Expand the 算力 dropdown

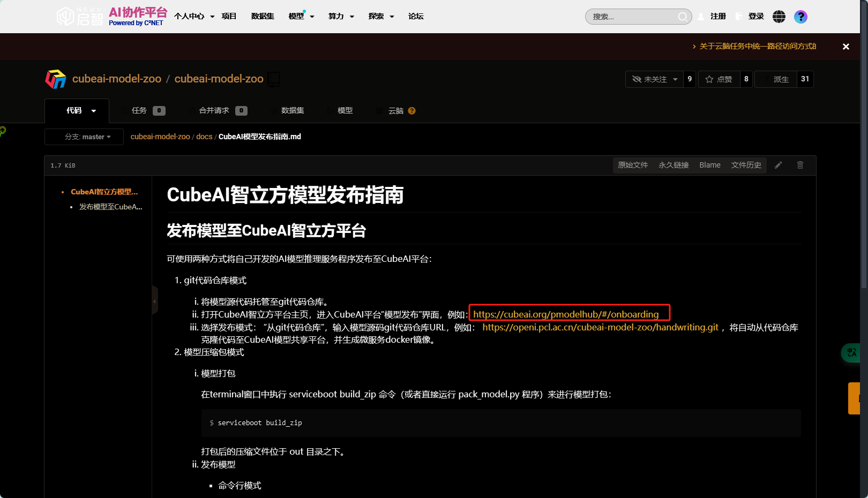point(341,17)
